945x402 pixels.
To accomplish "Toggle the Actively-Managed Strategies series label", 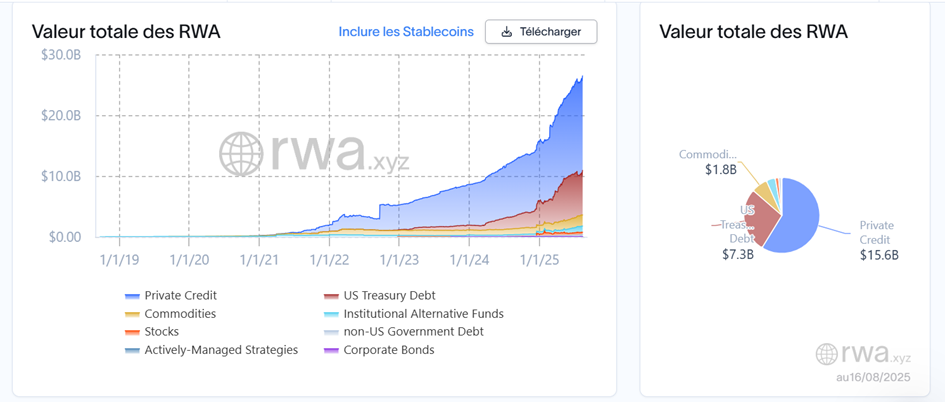I will point(221,350).
